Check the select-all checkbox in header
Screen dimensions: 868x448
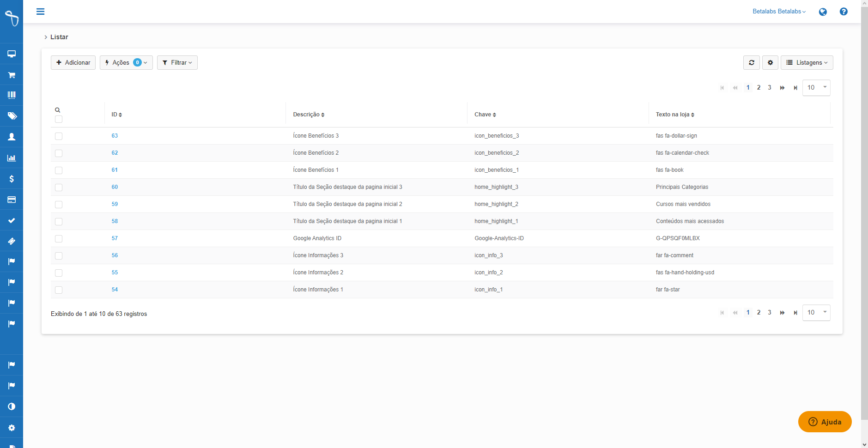tap(59, 120)
